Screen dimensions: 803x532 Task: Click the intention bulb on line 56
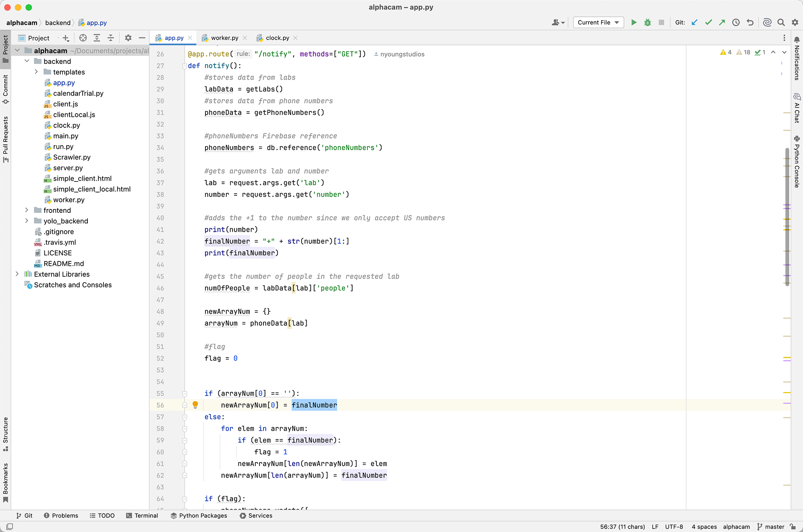click(195, 405)
